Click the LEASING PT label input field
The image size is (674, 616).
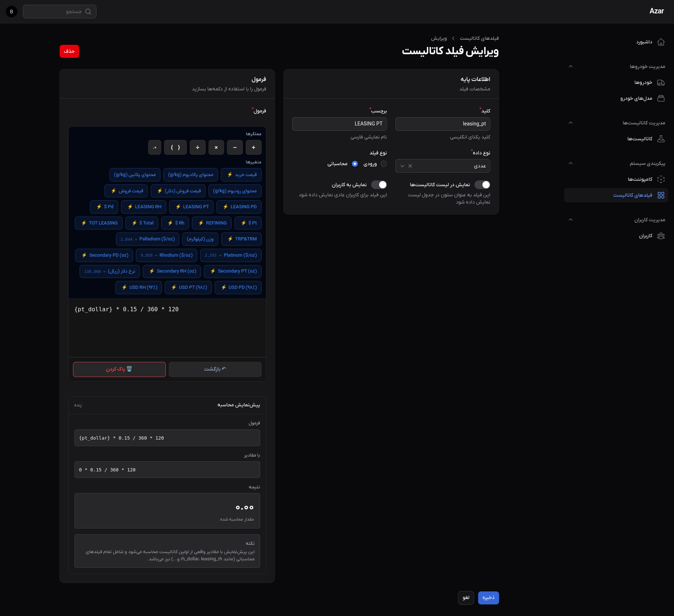(339, 124)
